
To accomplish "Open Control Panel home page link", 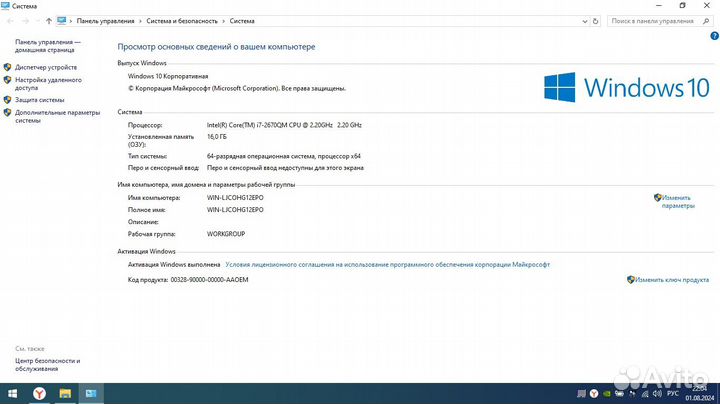I will pos(48,46).
